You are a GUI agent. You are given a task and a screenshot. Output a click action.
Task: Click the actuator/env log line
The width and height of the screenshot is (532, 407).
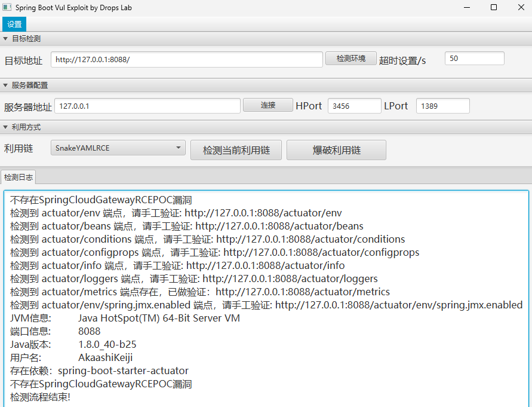(x=176, y=213)
